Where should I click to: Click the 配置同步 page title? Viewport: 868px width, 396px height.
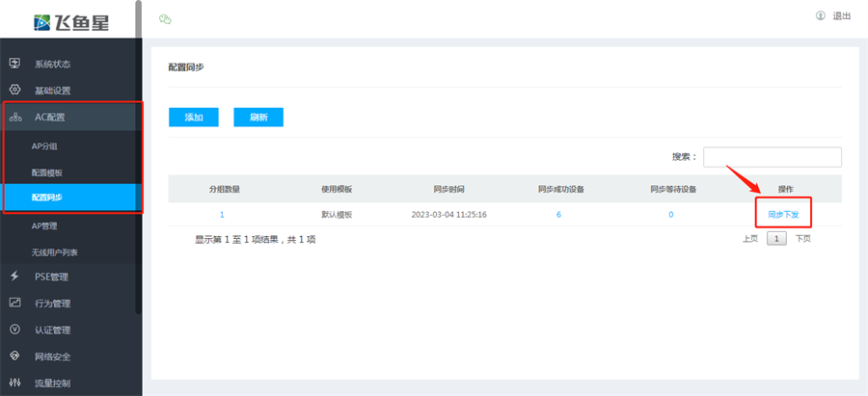tap(186, 66)
